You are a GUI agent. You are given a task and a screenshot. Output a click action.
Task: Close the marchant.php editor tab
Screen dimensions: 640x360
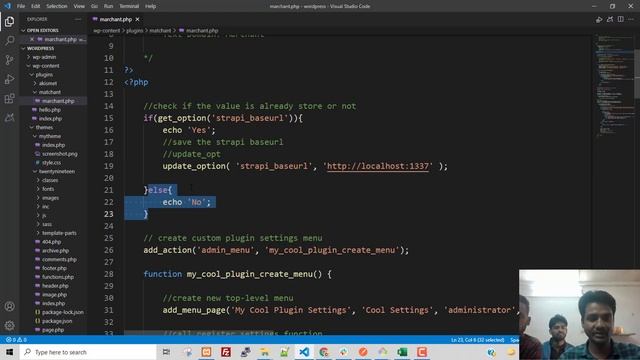click(x=138, y=19)
